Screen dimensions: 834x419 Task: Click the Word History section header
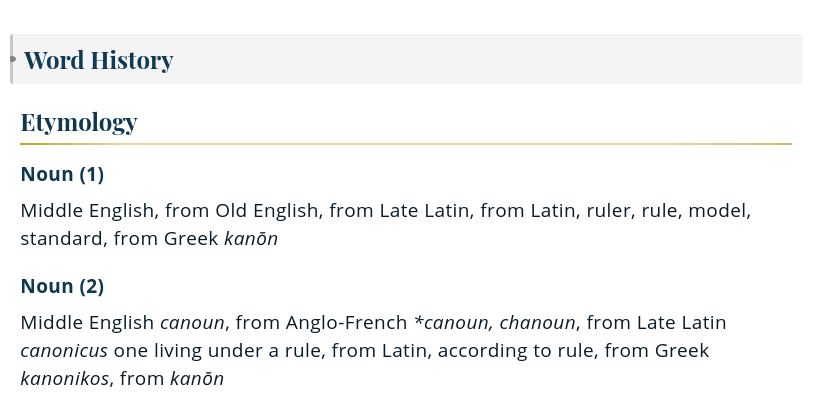[98, 60]
